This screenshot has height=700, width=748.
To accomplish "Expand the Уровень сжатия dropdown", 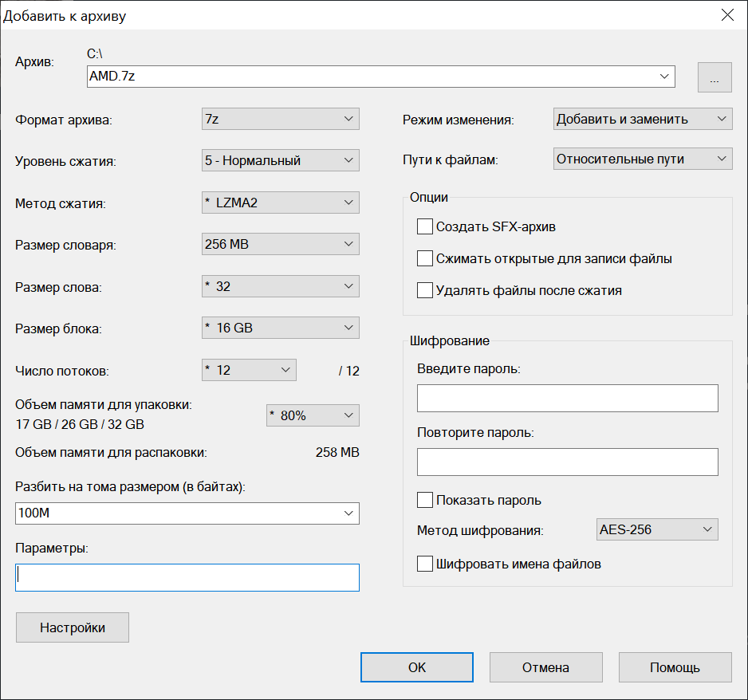I will tap(280, 160).
